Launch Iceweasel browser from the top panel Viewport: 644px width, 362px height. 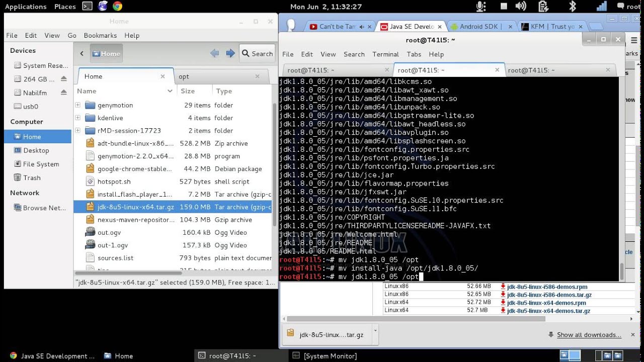103,7
